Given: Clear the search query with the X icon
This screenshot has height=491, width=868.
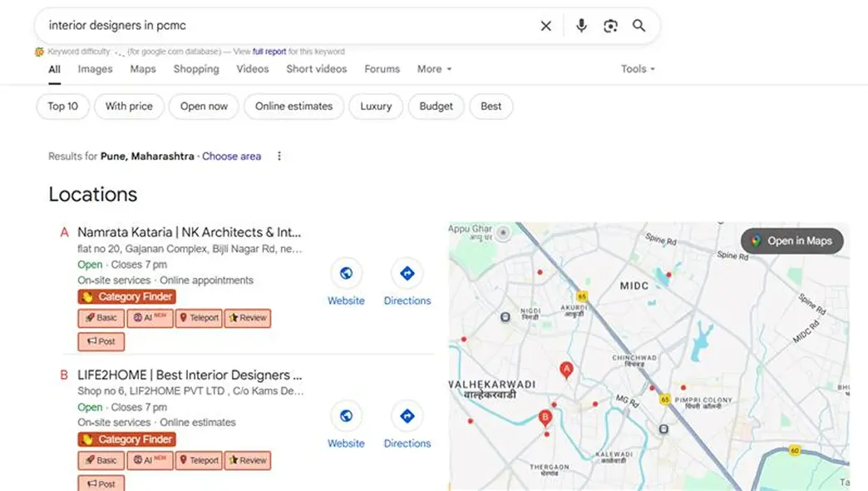Looking at the screenshot, I should (545, 26).
